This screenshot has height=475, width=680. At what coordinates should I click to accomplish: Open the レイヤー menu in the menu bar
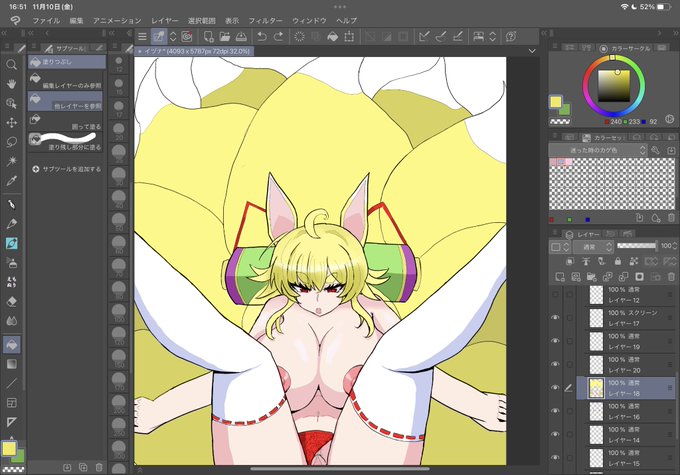coord(164,20)
